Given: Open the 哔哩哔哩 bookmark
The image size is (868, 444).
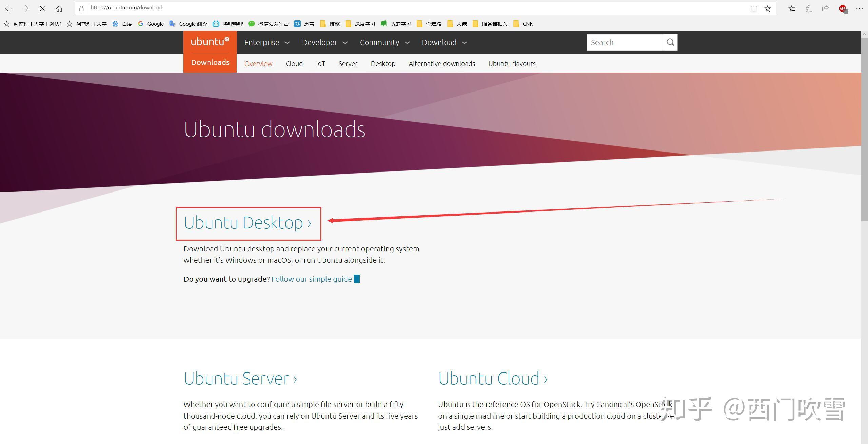Looking at the screenshot, I should tap(232, 24).
